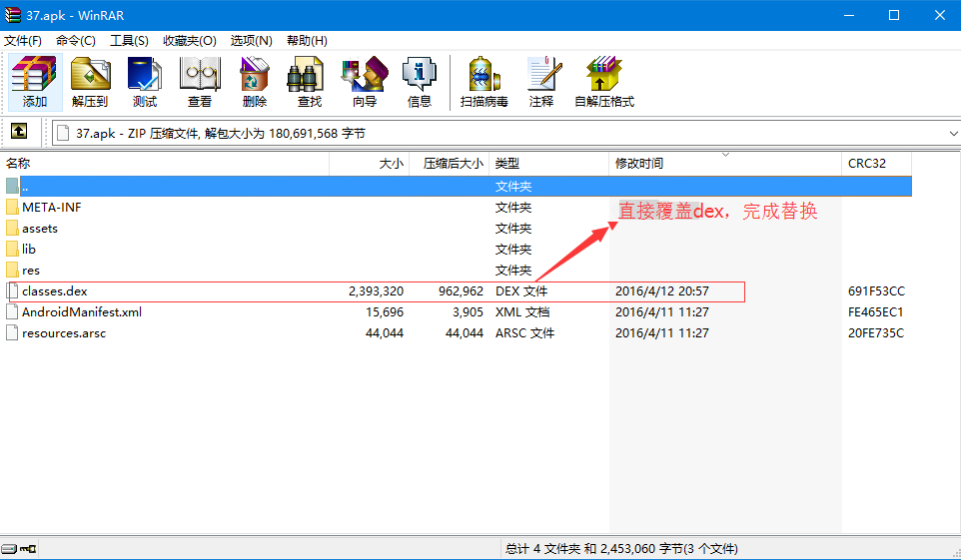This screenshot has width=961, height=560.
Task: Sort by 大小 column header
Action: pos(369,163)
